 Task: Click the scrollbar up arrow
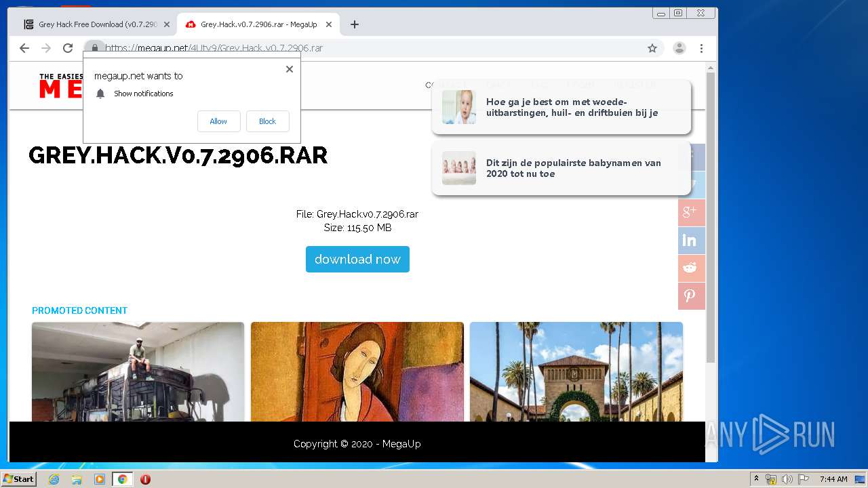point(711,67)
